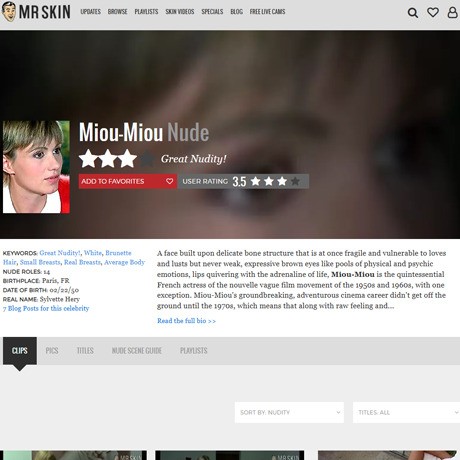Open Skin Videos in top navigation
Image resolution: width=460 pixels, height=460 pixels.
pos(180,12)
